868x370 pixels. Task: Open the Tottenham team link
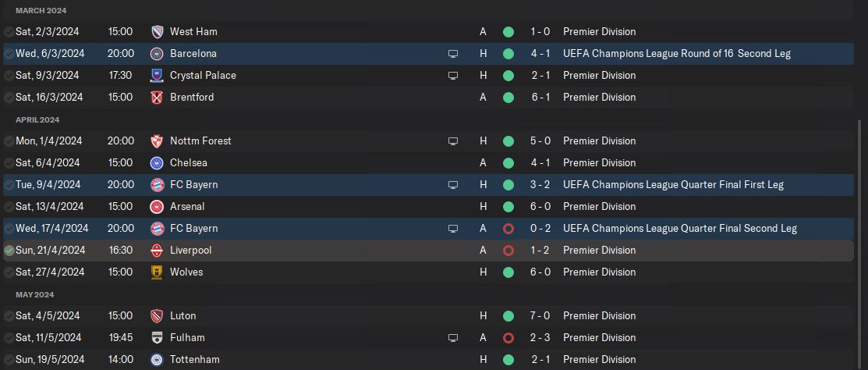coord(194,360)
